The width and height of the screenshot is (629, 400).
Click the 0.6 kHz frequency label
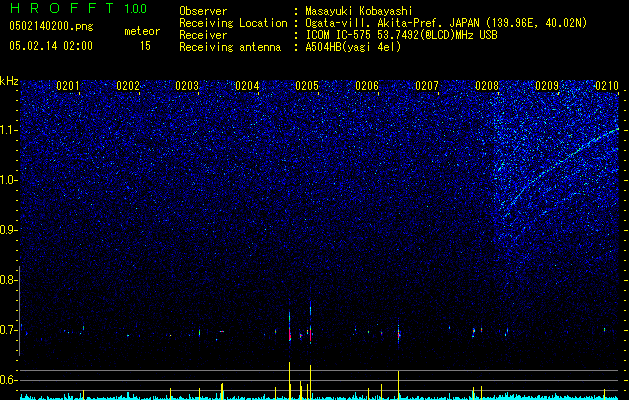(8, 380)
